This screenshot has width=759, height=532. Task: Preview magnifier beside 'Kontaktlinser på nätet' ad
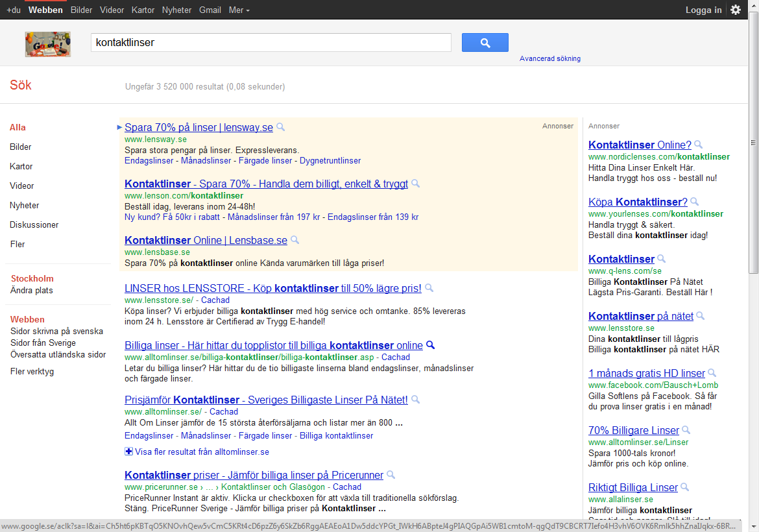(x=700, y=316)
